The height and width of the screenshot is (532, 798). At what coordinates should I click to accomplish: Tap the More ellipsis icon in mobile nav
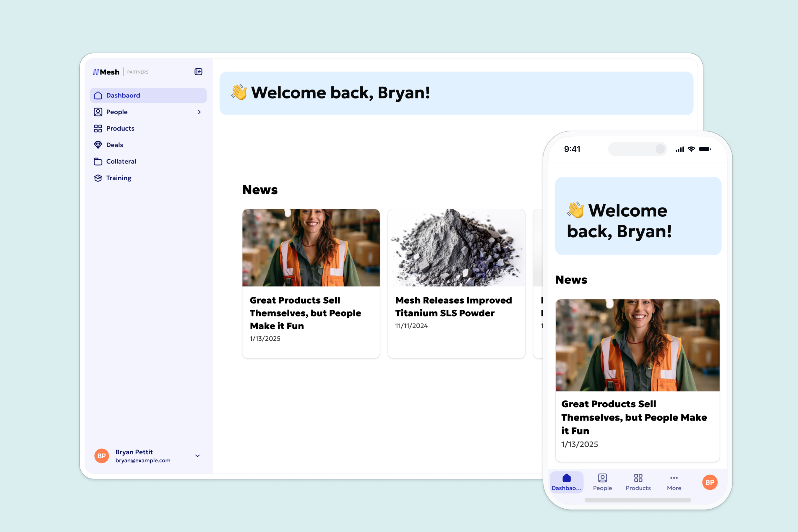pos(674,478)
